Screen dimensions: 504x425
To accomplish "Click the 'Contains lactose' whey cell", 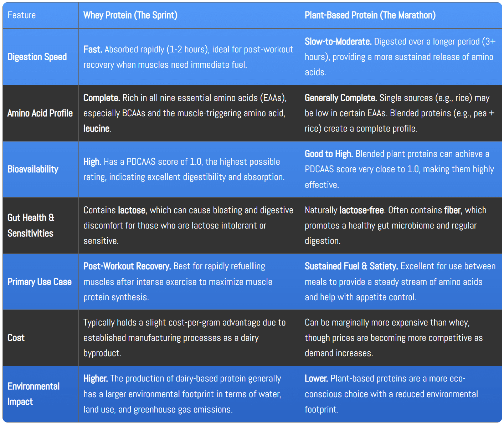I will tap(188, 225).
